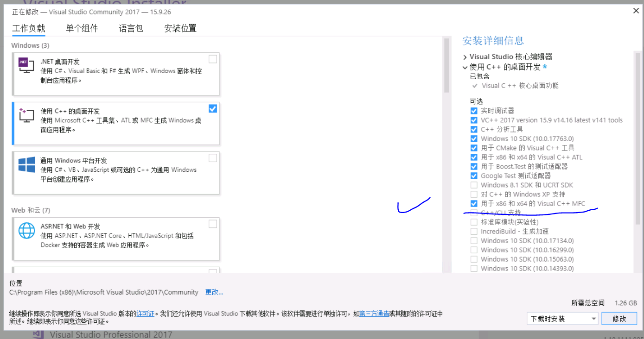644x339 pixels.
Task: Check Windows 10 SDK (10.0.15063.0)
Action: pos(474,259)
